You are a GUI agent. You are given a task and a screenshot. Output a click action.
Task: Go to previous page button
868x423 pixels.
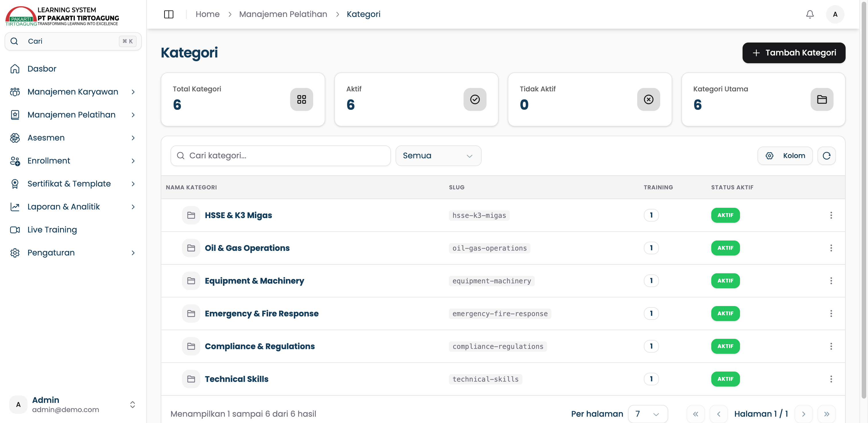(718, 414)
